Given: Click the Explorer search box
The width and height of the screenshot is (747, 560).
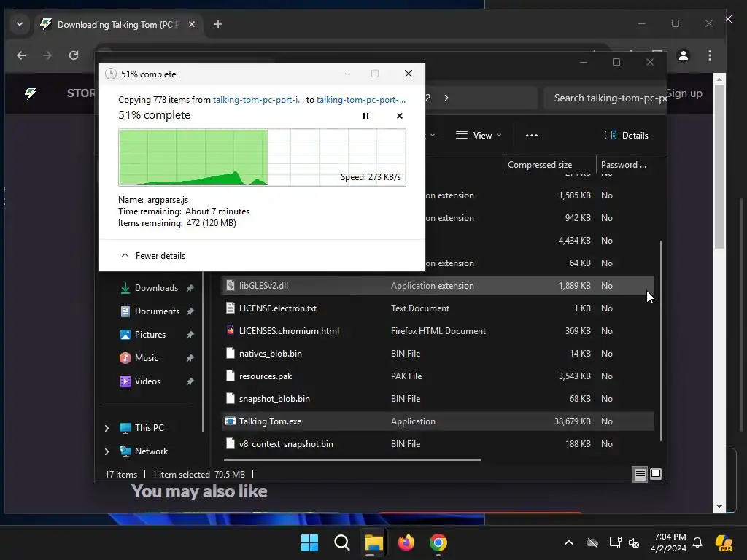Looking at the screenshot, I should tap(605, 98).
